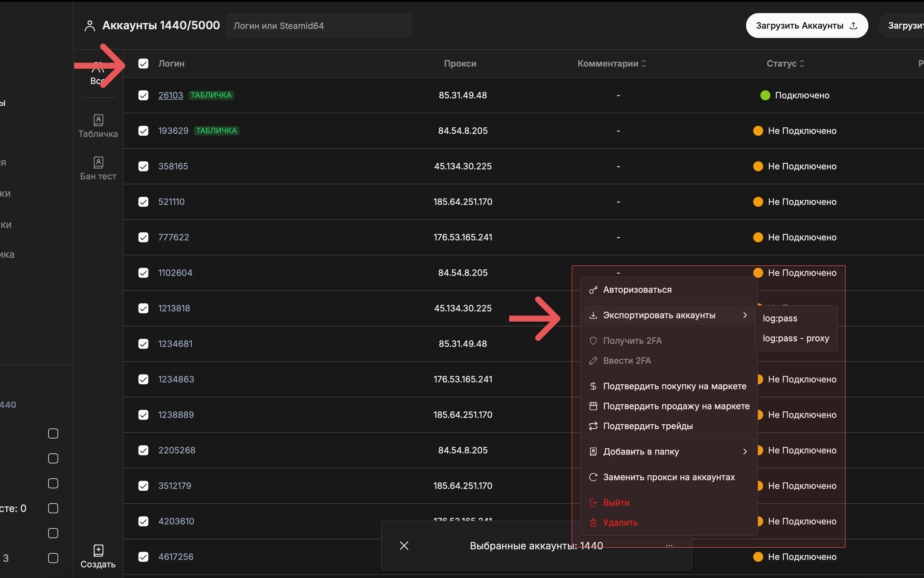Click green status dot for account 26103

(765, 95)
